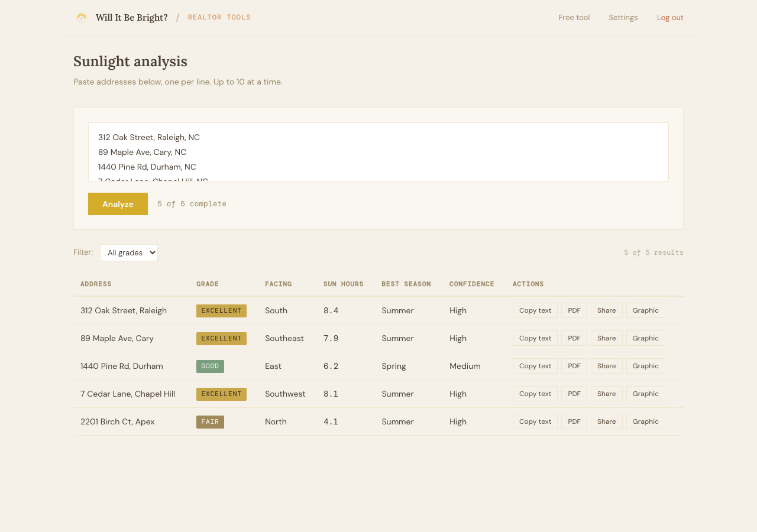Screen dimensions: 757x532
Task: Generate Graphic for 2201 Birch Ct, Apex
Action: tap(645, 421)
